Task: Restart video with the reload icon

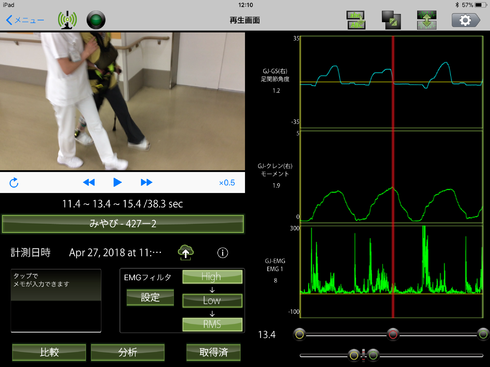Action: pos(14,183)
